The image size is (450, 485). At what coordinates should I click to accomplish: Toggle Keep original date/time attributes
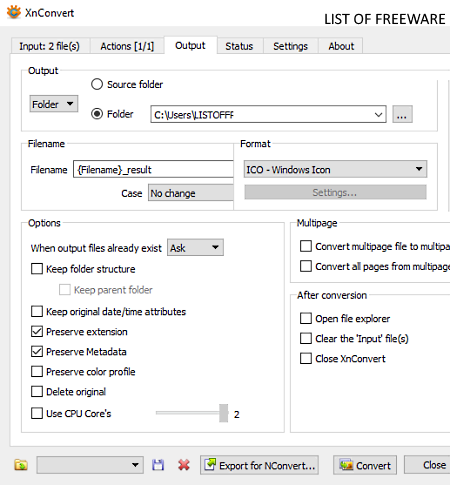(37, 311)
